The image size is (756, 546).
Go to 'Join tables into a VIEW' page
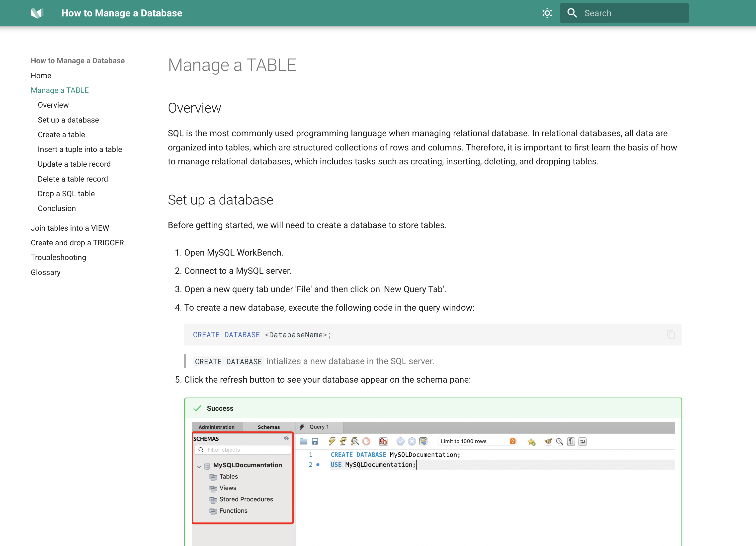tap(70, 228)
